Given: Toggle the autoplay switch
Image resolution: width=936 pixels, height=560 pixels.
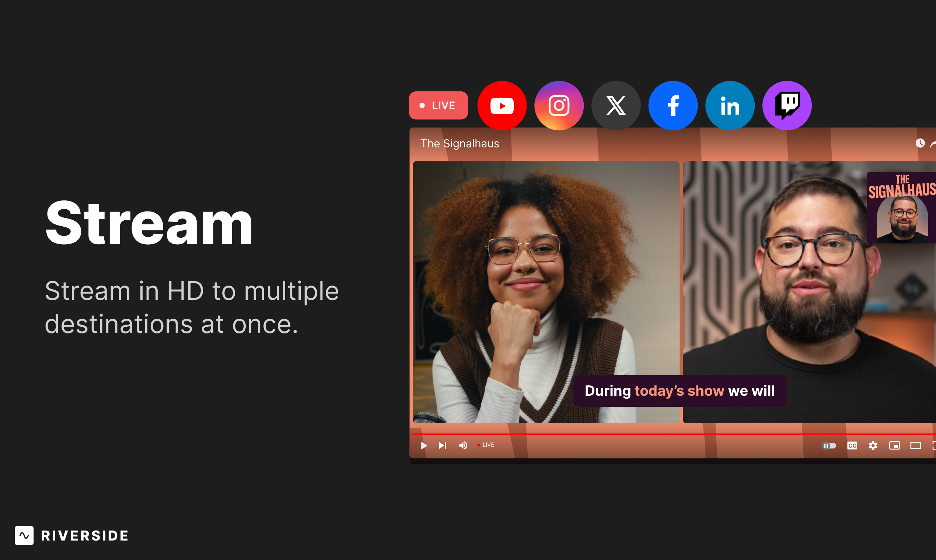Looking at the screenshot, I should pyautogui.click(x=829, y=446).
